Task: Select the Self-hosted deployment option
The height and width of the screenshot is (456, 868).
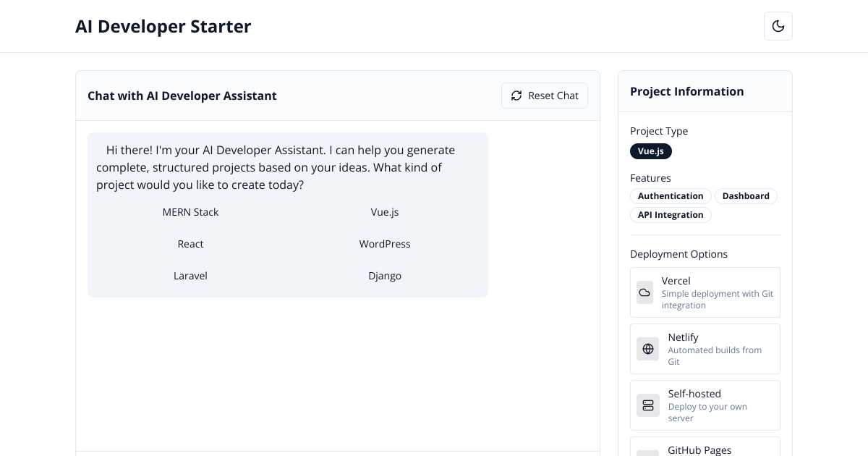Action: tap(705, 405)
